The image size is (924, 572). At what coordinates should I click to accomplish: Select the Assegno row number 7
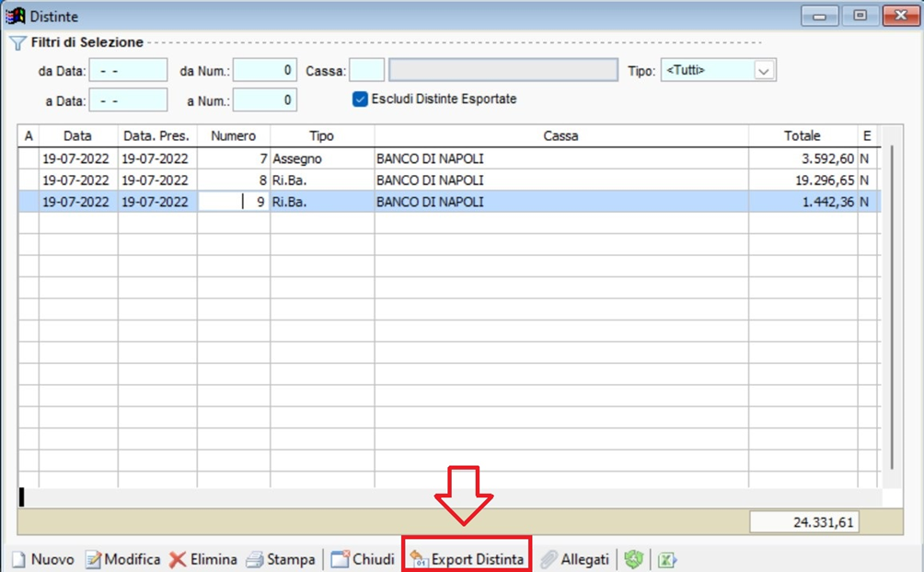[322, 158]
